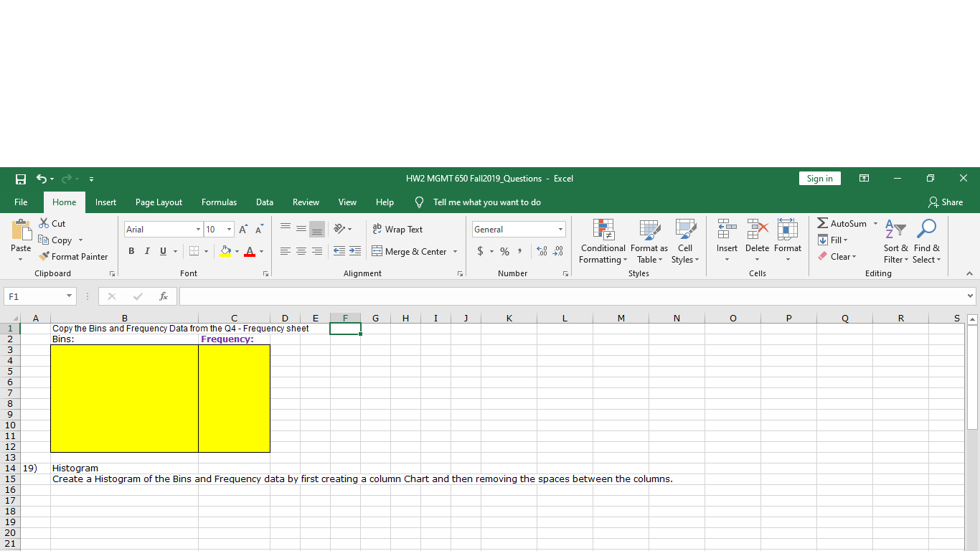Copy the selection

pos(55,240)
